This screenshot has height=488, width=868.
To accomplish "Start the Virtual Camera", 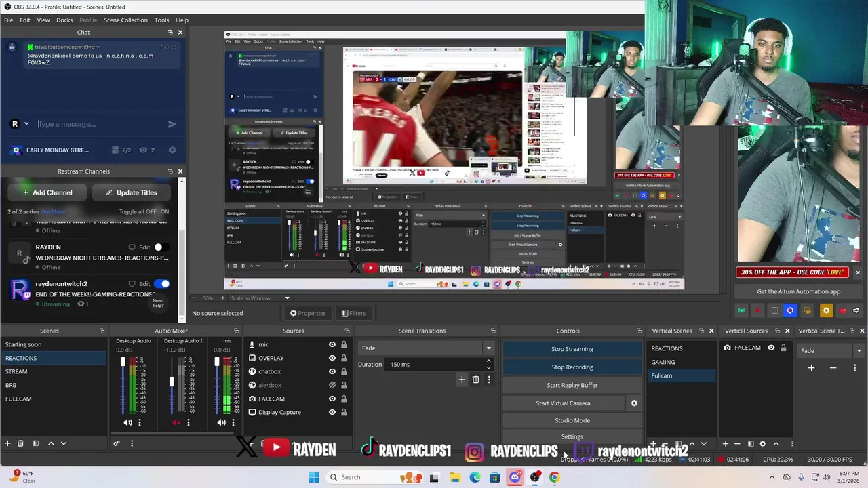I will [563, 403].
